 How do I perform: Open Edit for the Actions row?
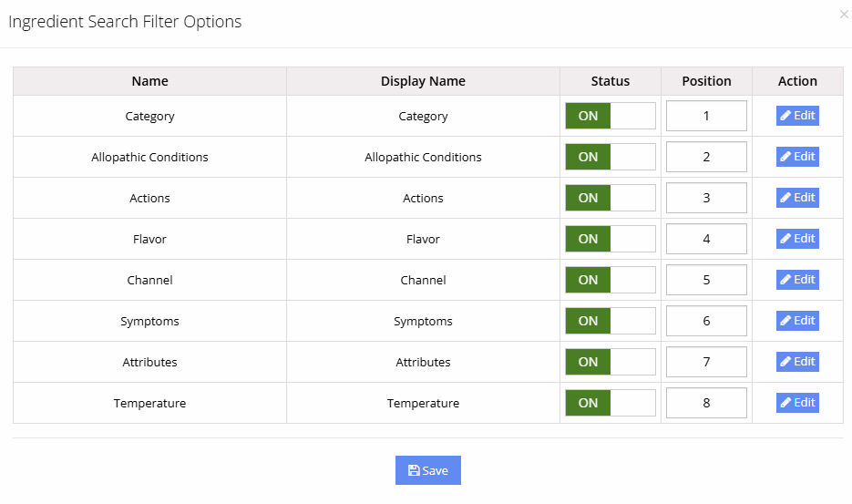point(797,198)
